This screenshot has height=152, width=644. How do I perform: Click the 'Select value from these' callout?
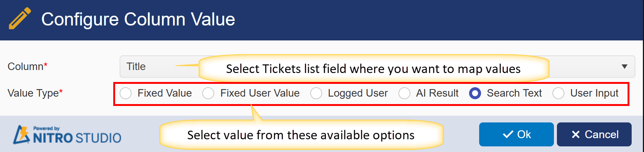[x=301, y=135]
